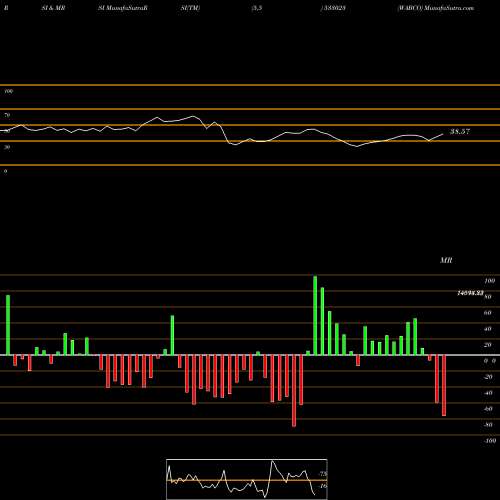Click the -60 label on MR right axis
Image resolution: width=500 pixels, height=500 pixels.
(x=488, y=409)
